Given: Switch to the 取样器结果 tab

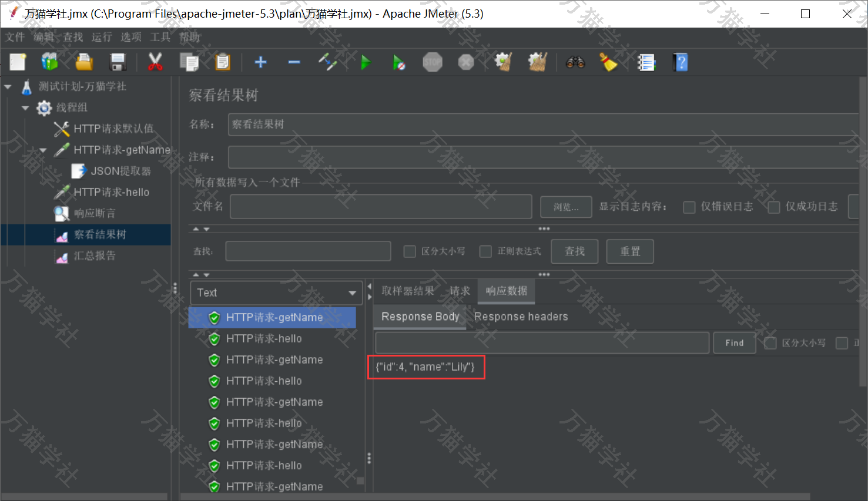Looking at the screenshot, I should (408, 291).
